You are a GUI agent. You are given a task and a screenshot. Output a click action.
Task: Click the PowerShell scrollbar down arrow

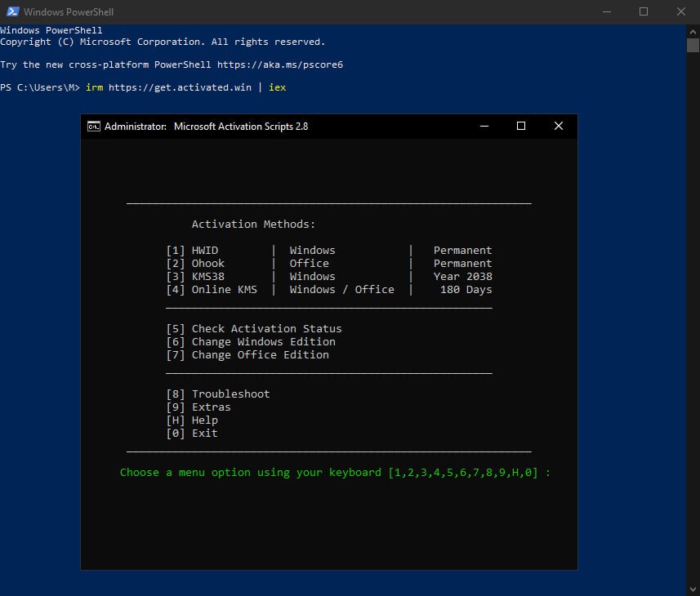pos(693,589)
